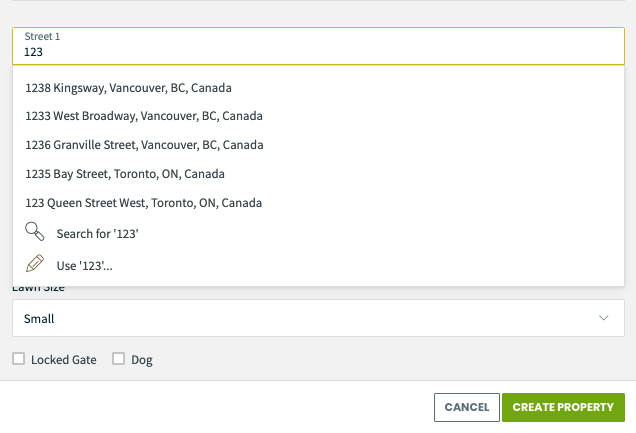Focus the Street 1 input field
The image size is (636, 433).
click(318, 46)
